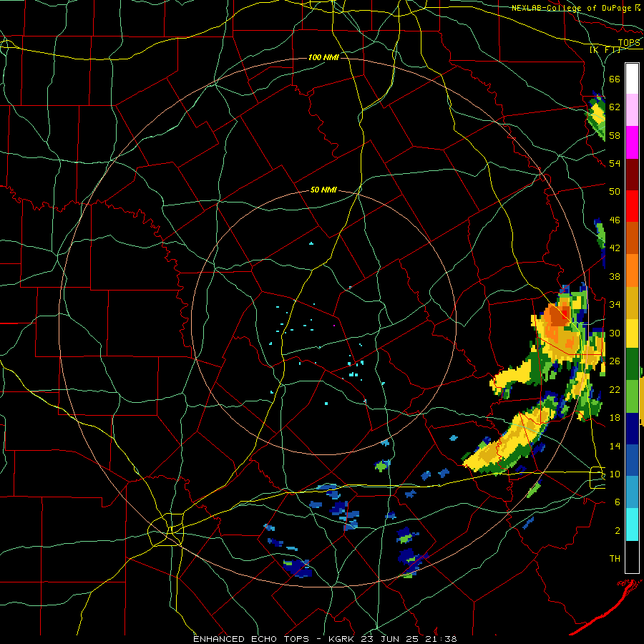Click the "66" legend value

coord(615,79)
